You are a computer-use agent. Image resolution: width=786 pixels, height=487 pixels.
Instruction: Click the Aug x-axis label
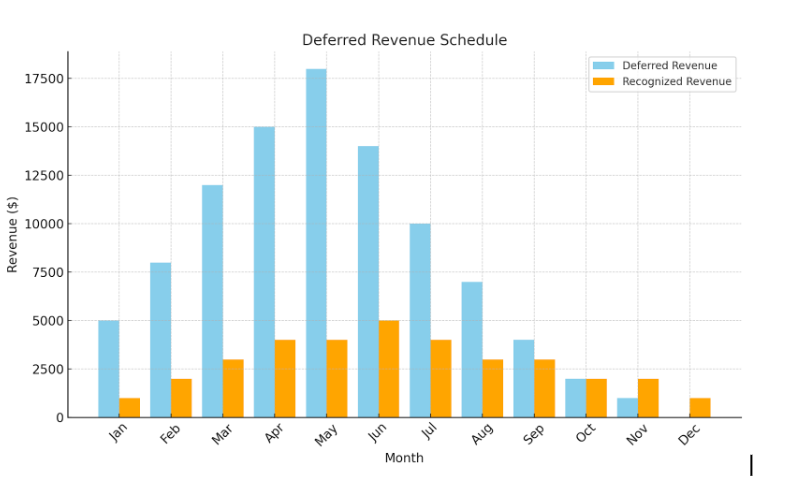pos(482,434)
